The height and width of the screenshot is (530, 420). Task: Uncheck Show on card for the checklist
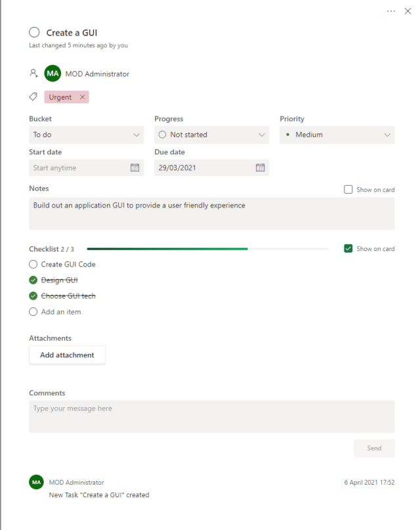348,249
